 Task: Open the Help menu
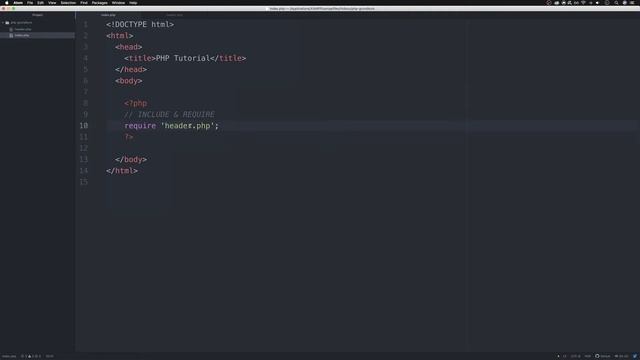(x=133, y=2)
